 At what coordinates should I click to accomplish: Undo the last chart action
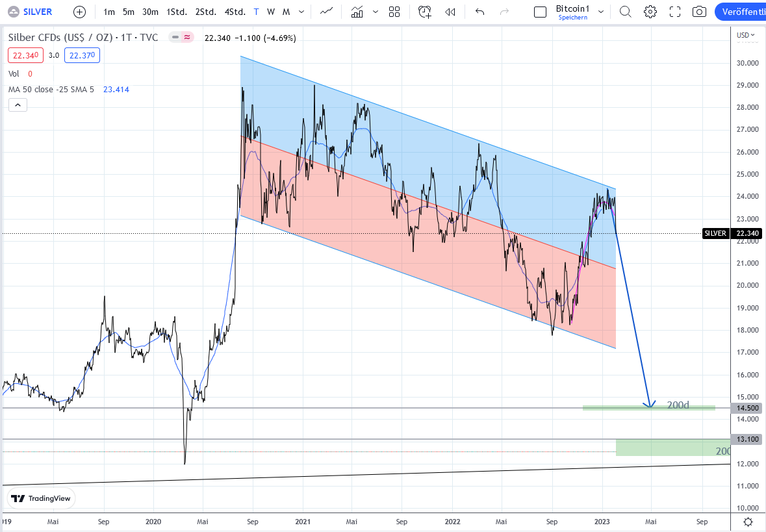coord(480,12)
